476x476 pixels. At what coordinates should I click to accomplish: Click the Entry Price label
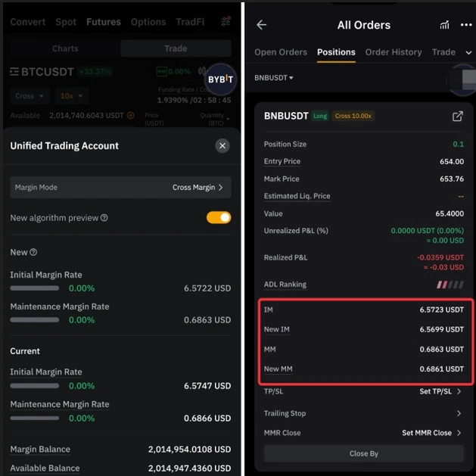click(x=282, y=161)
